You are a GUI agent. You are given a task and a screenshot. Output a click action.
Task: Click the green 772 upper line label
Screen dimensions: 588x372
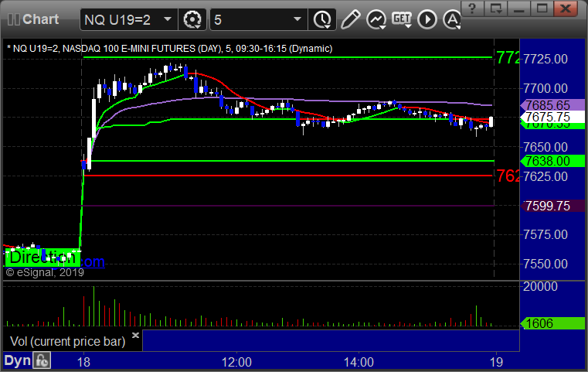[x=508, y=58]
